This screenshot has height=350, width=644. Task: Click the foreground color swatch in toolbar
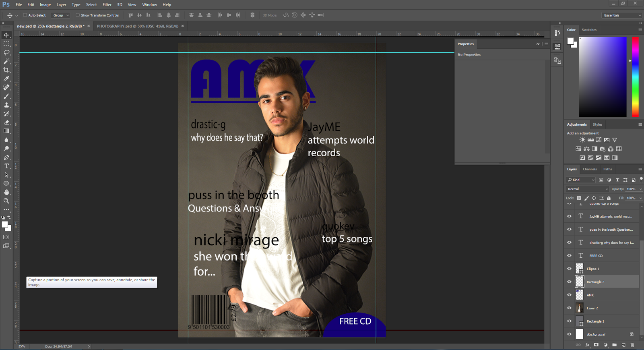point(4,225)
